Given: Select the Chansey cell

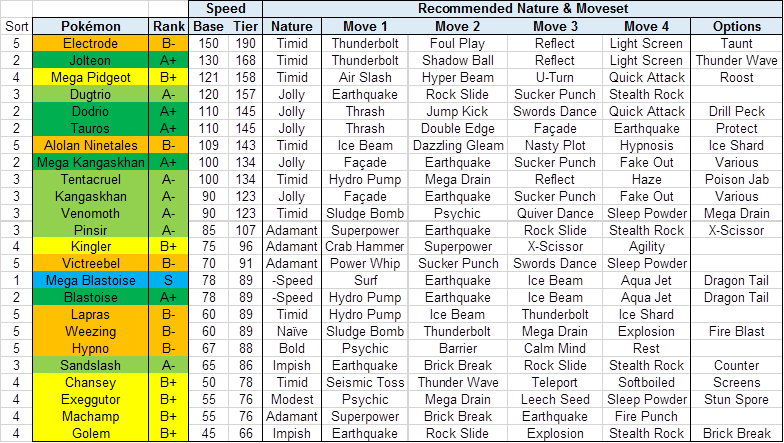Looking at the screenshot, I should [90, 382].
